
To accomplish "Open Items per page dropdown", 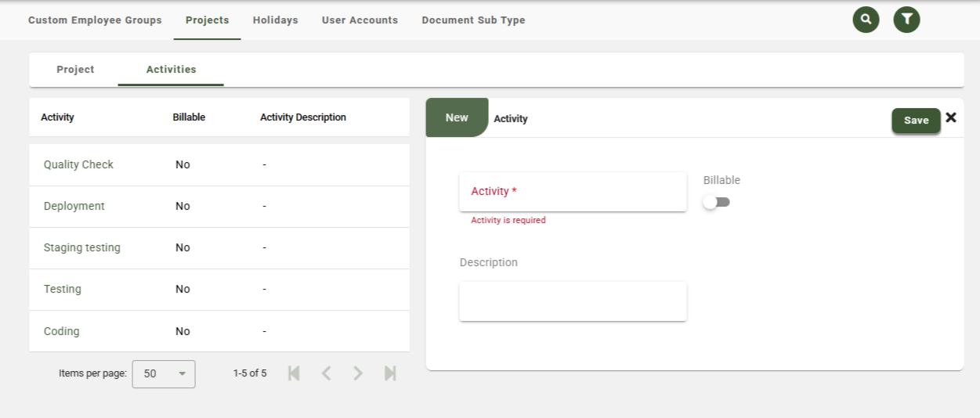I will coord(164,374).
